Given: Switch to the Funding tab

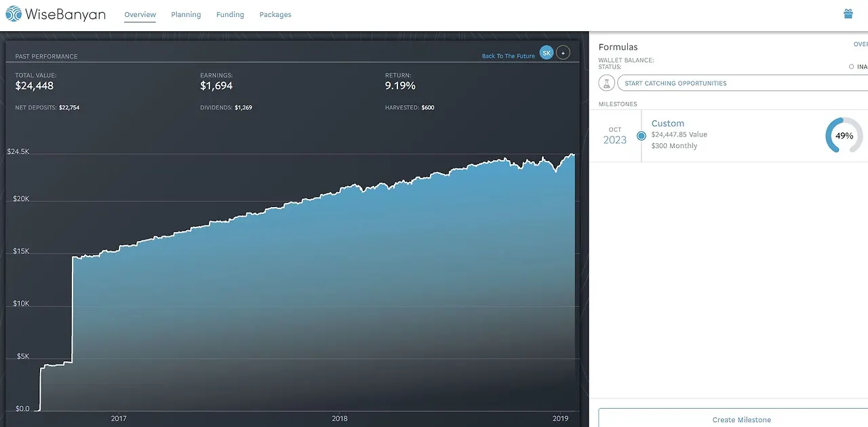Looking at the screenshot, I should (230, 14).
